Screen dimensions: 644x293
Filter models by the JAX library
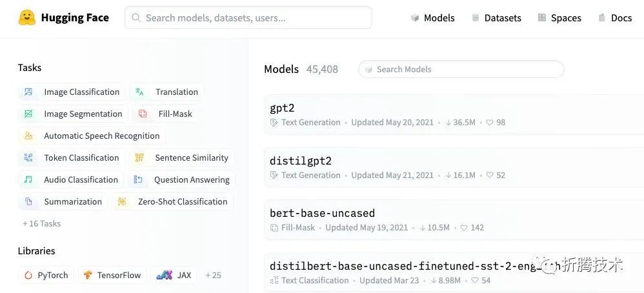point(174,276)
